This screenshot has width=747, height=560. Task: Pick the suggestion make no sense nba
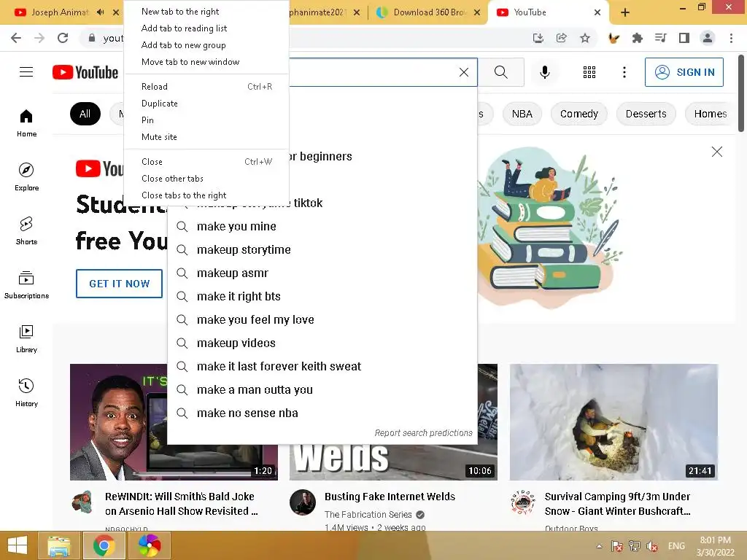pos(322,413)
